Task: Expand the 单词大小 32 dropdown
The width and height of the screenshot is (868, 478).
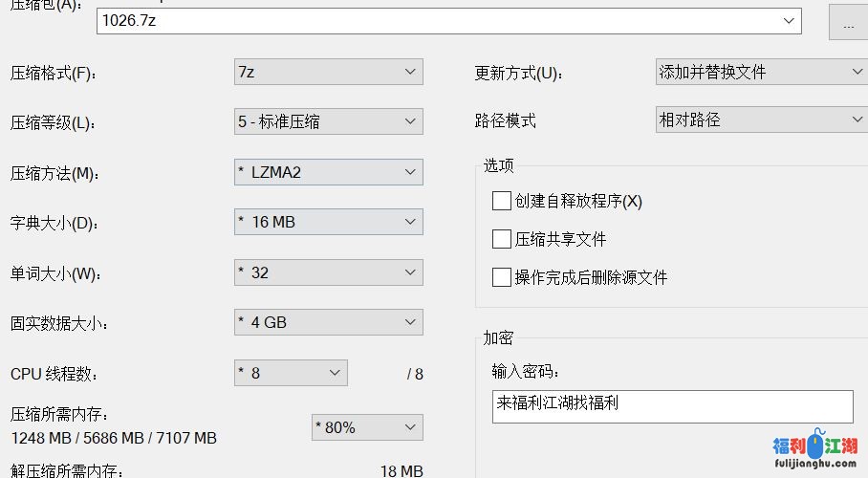Action: click(x=410, y=272)
